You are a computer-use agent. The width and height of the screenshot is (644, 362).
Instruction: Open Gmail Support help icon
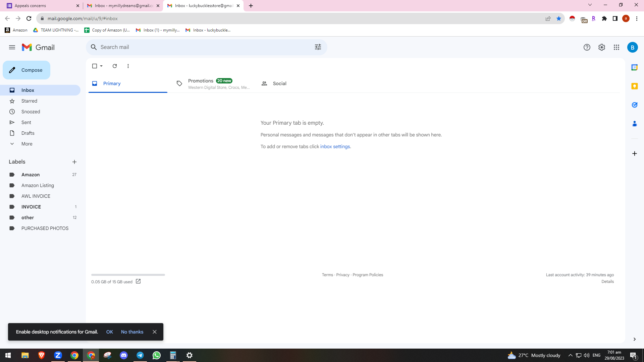pos(587,47)
